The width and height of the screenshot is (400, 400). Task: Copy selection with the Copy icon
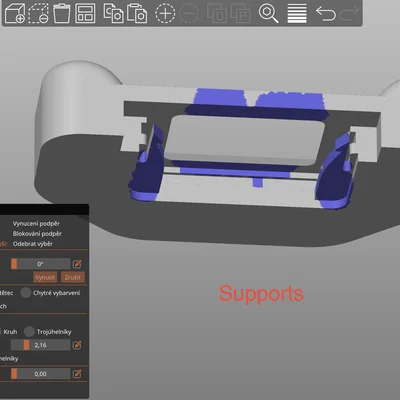[x=113, y=13]
